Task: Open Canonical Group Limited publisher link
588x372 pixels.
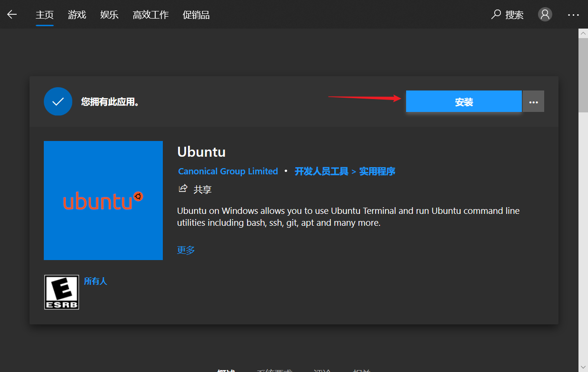Action: (228, 171)
